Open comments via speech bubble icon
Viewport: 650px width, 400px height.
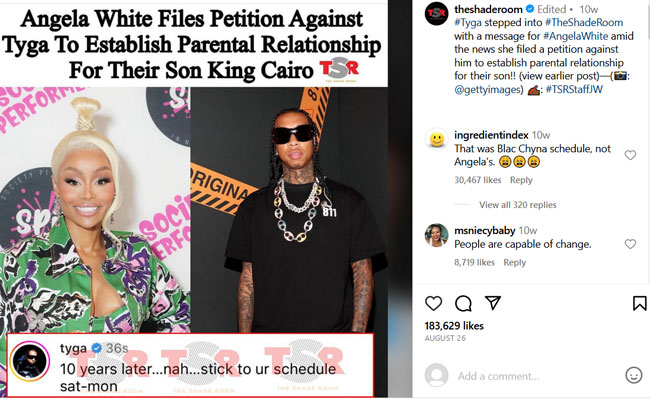(463, 303)
